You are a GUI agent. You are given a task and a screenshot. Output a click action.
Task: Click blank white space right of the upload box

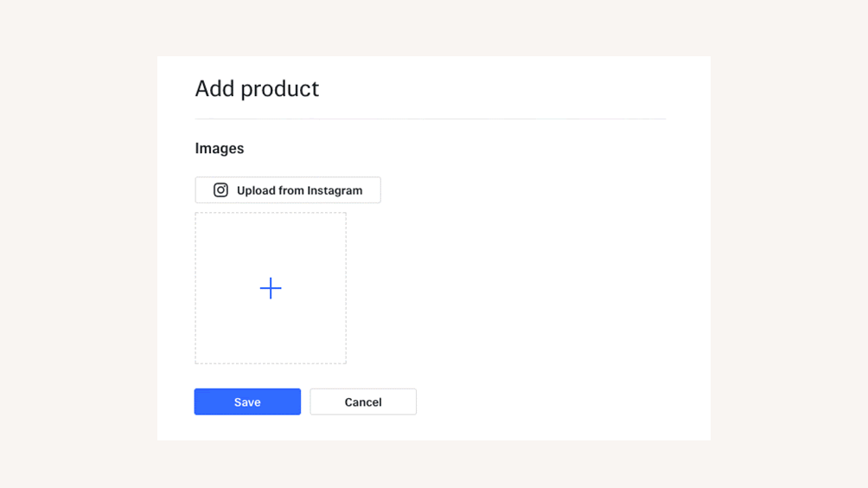519,288
